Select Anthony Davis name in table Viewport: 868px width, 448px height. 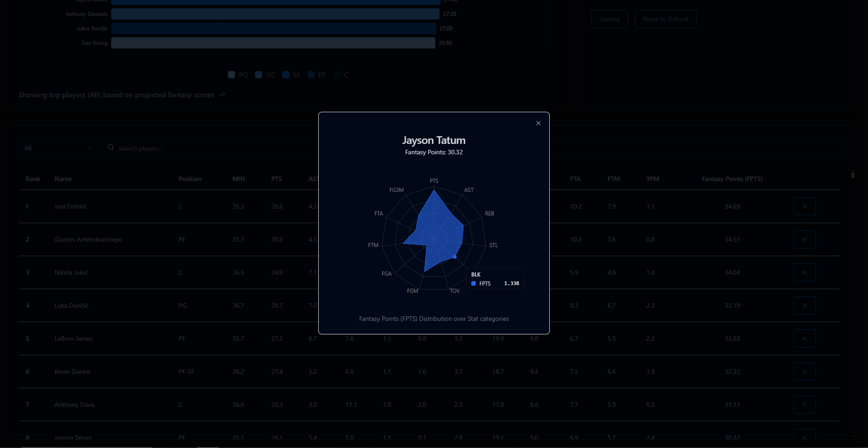pos(75,405)
